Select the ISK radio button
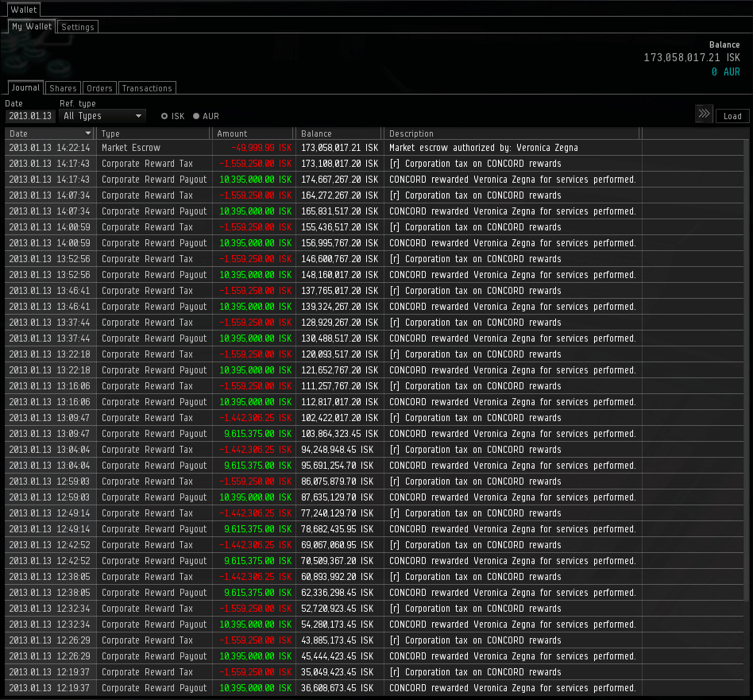Viewport: 753px width, 700px height. coord(164,116)
